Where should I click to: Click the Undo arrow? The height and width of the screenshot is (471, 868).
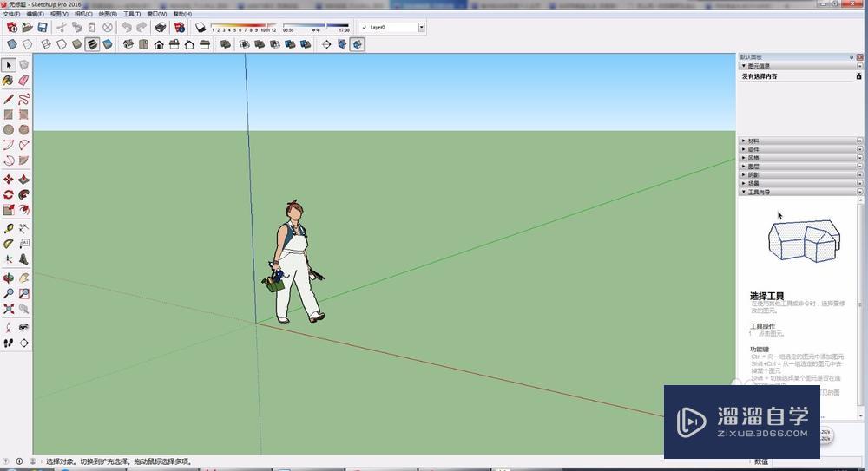coord(127,27)
